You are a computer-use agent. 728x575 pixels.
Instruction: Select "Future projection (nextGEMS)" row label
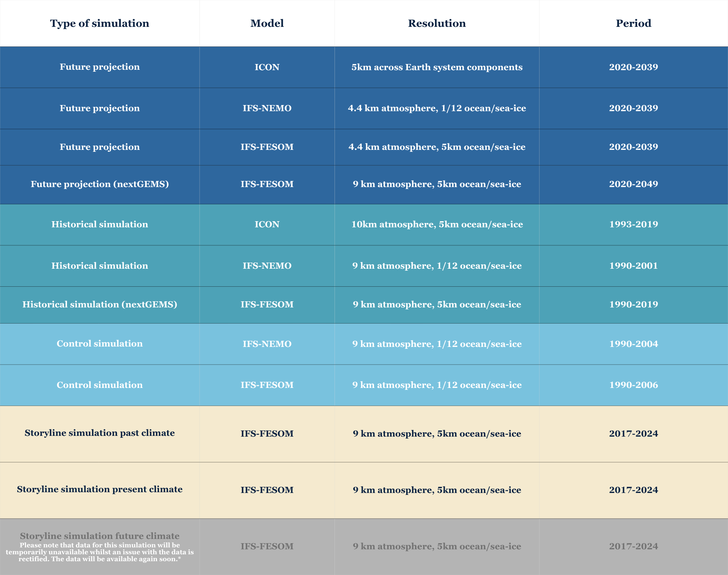click(100, 184)
